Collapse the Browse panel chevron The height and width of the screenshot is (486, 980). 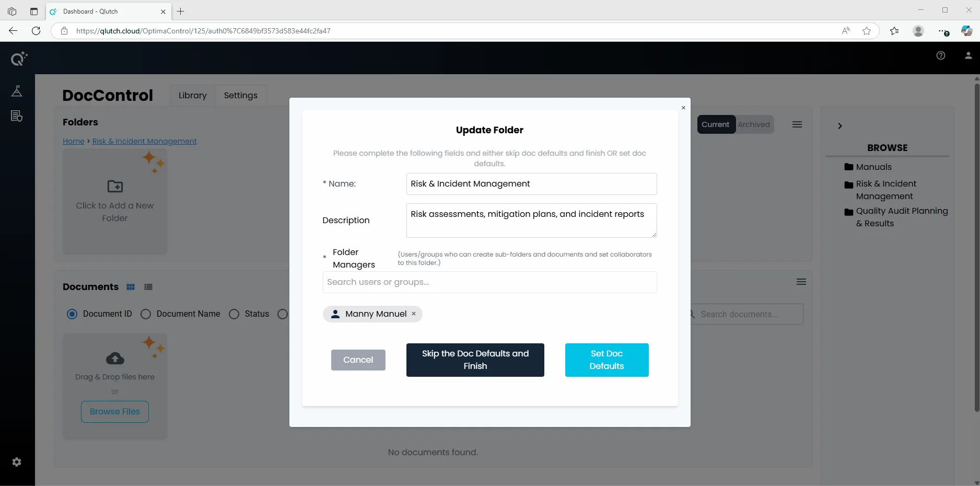840,126
